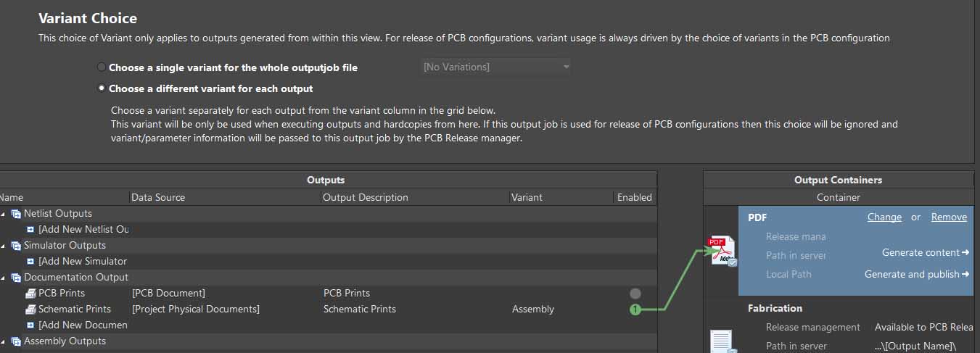Collapse the Documentation Outputs tree group

pyautogui.click(x=3, y=278)
